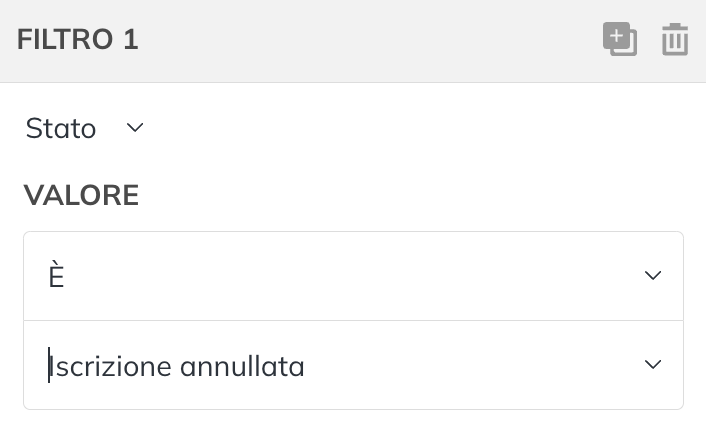Select the FILTRO 1 header title

[77, 39]
